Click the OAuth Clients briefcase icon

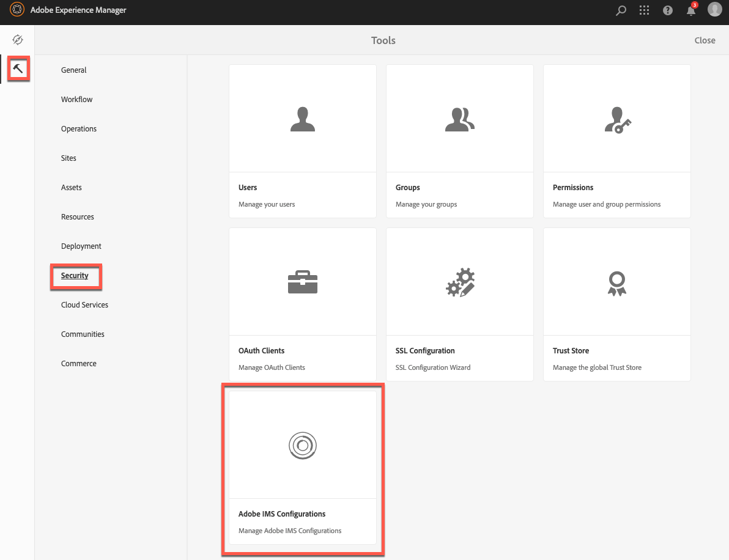(303, 282)
